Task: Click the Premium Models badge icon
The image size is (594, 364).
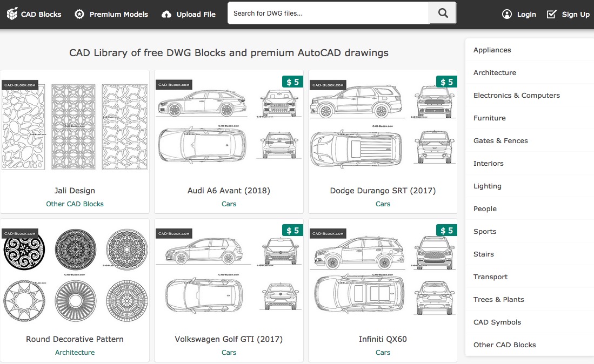Action: 79,14
